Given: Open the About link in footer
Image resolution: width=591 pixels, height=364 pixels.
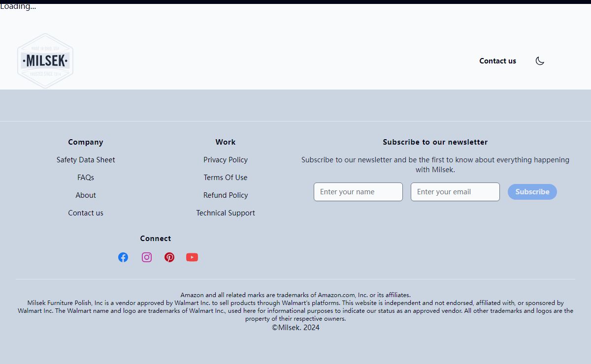Looking at the screenshot, I should 86,195.
